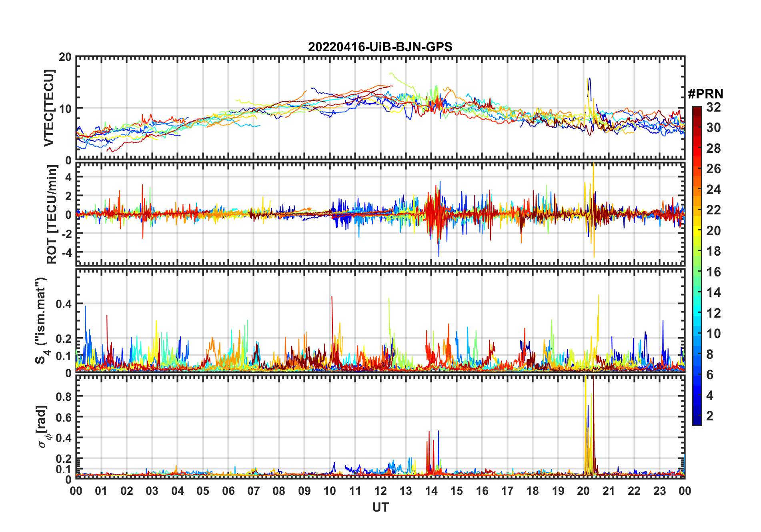
Task: Click the ROT y-axis tick 4
Action: pyautogui.click(x=69, y=177)
